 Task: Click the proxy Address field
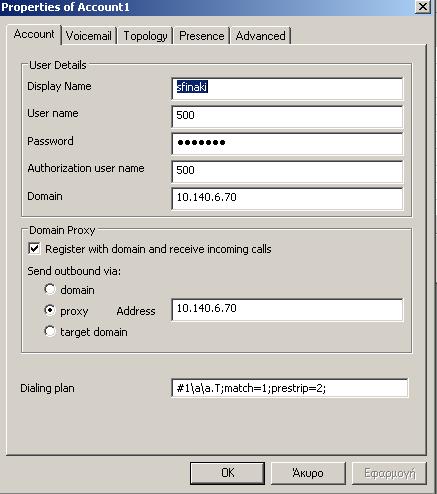pos(287,310)
